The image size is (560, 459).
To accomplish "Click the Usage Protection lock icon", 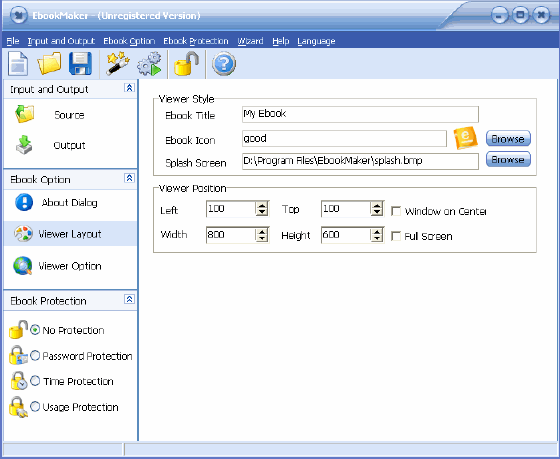I will (18, 407).
